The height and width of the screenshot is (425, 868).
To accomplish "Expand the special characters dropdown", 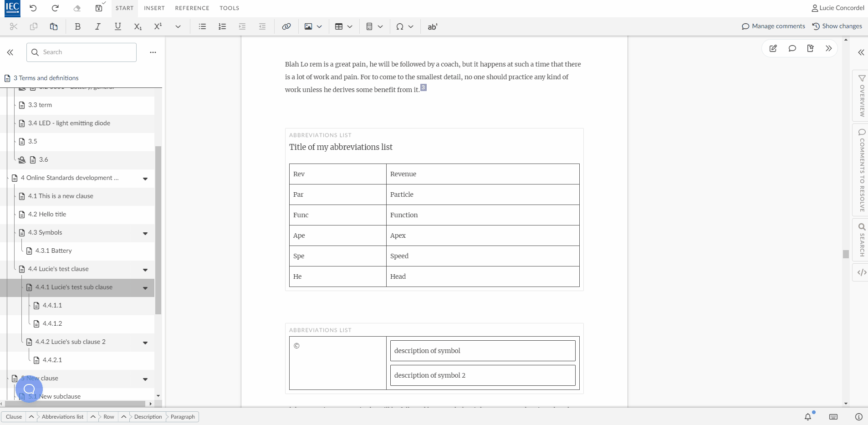I will pos(410,26).
